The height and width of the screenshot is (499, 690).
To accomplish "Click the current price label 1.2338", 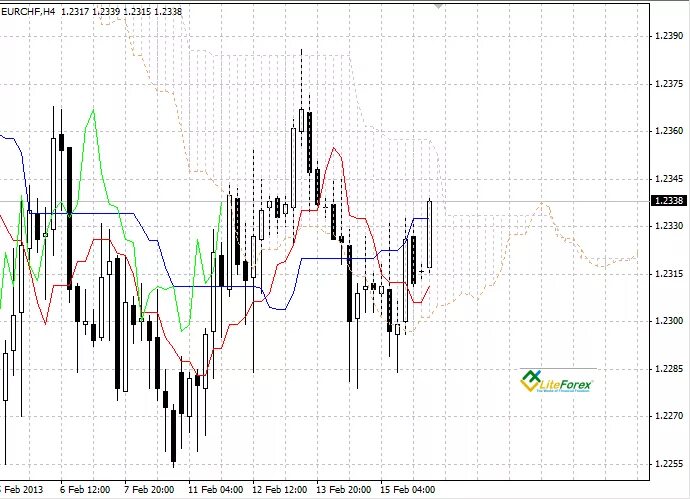I will (669, 201).
